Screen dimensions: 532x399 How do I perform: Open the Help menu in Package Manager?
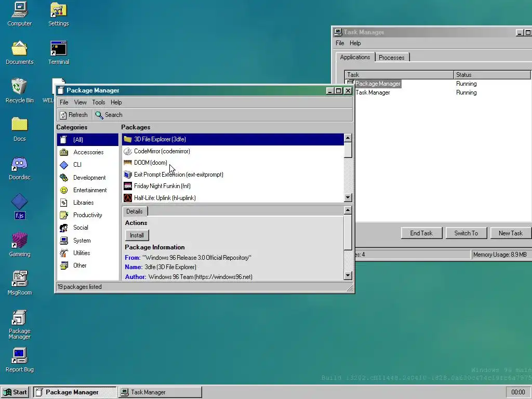tap(116, 102)
